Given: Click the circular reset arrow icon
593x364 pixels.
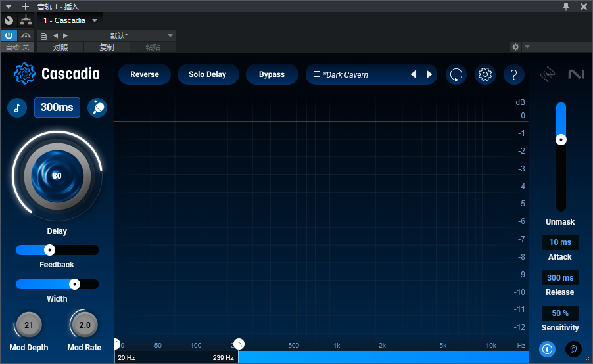Looking at the screenshot, I should tap(456, 74).
